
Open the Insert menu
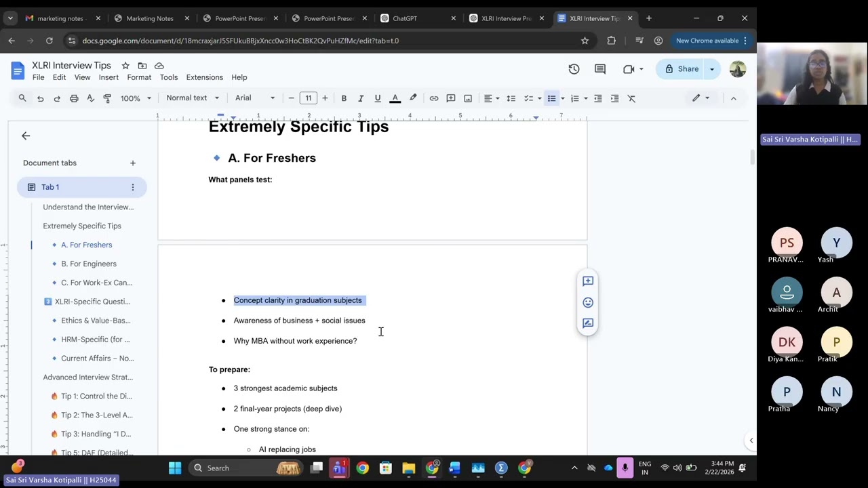pyautogui.click(x=108, y=77)
